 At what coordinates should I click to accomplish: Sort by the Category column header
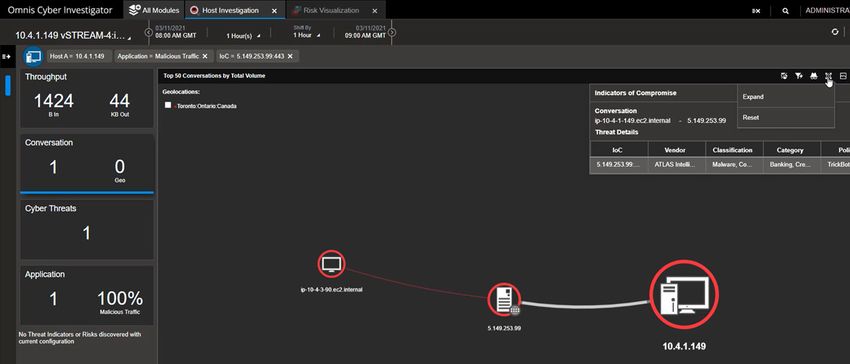[x=792, y=150]
